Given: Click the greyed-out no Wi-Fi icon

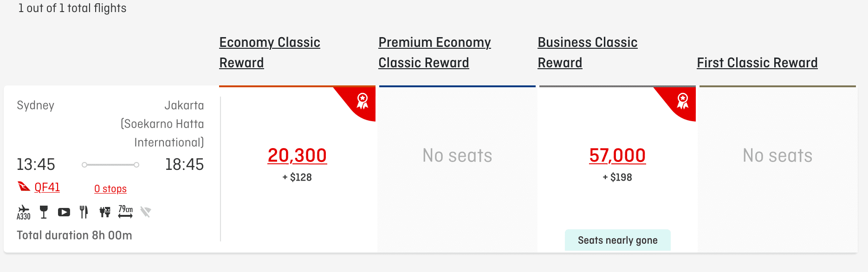Looking at the screenshot, I should 146,212.
